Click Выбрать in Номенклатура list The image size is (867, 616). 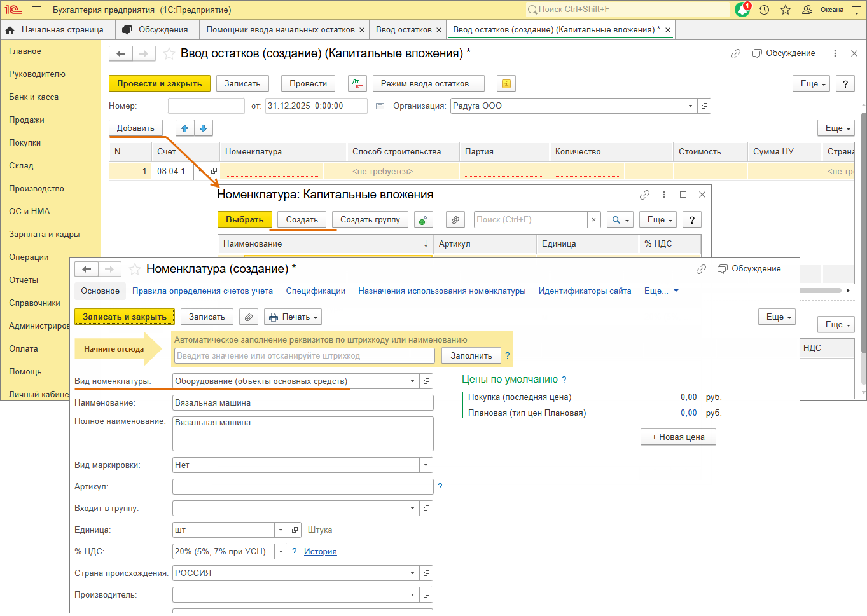coord(245,220)
